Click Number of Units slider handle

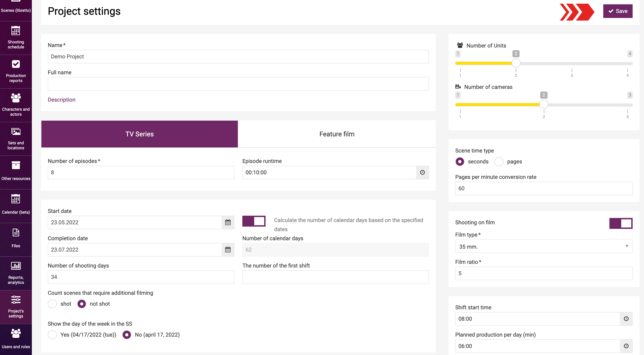coord(516,63)
